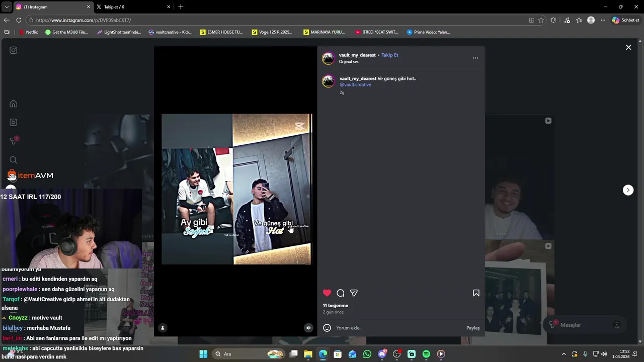Click the taskbar 'Ara' search box

click(249, 354)
